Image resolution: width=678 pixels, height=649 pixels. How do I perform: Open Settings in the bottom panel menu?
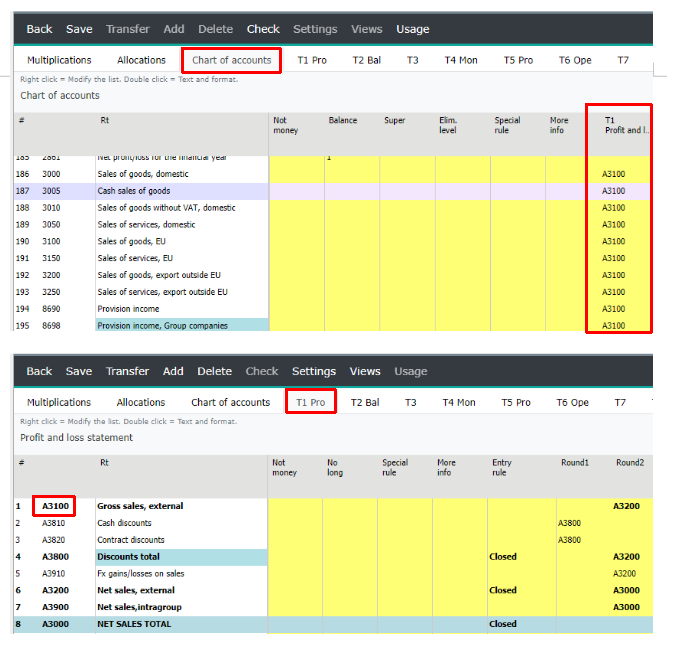click(x=314, y=371)
